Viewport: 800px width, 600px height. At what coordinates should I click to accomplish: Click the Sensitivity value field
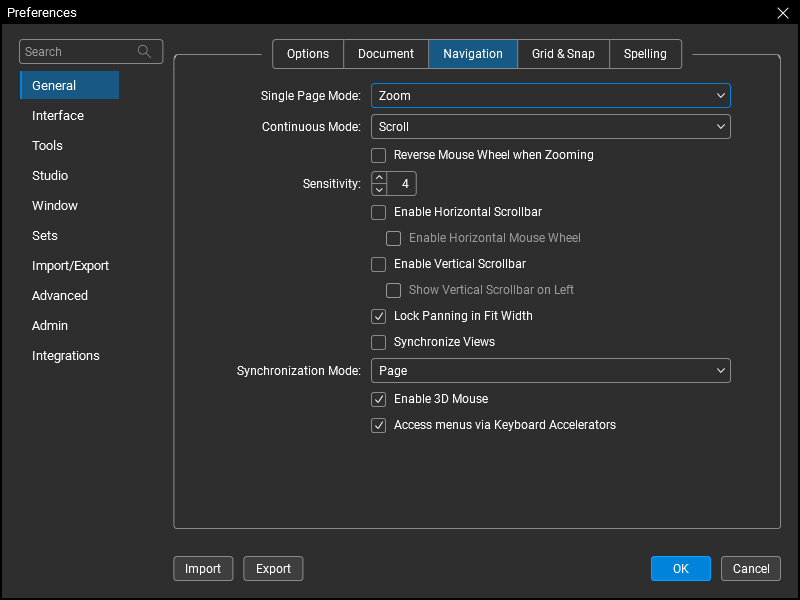402,184
